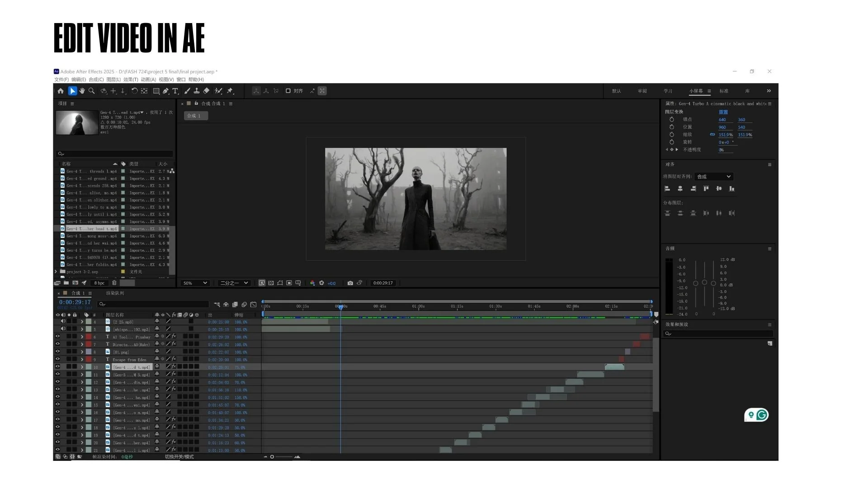Delete selected project item with trash icon
The height and width of the screenshot is (488, 868).
pos(114,283)
